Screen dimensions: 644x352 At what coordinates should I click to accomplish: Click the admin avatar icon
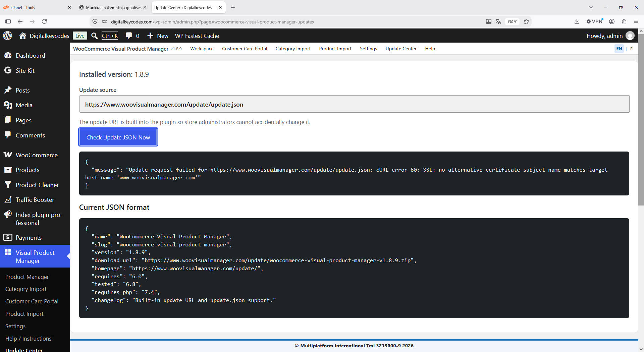point(630,36)
